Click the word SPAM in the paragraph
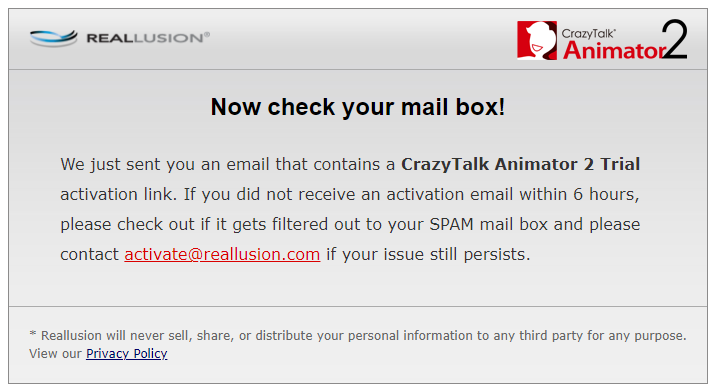The image size is (715, 391). pos(451,224)
